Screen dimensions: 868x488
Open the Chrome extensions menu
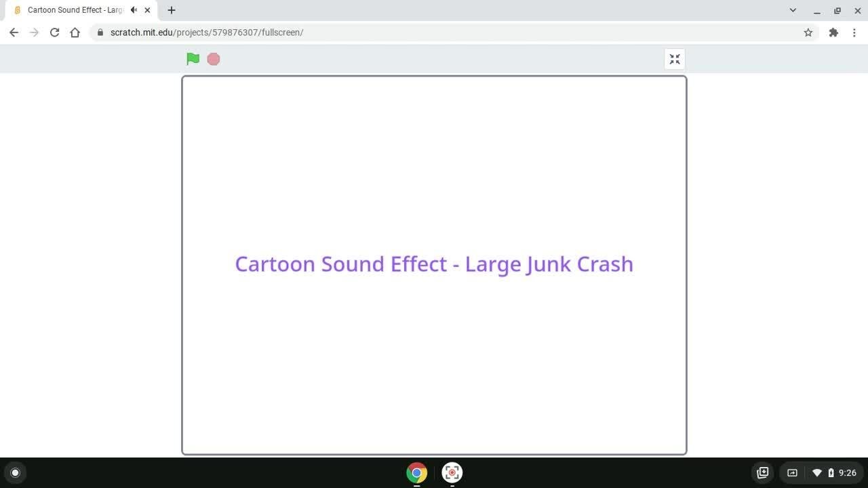pos(833,33)
